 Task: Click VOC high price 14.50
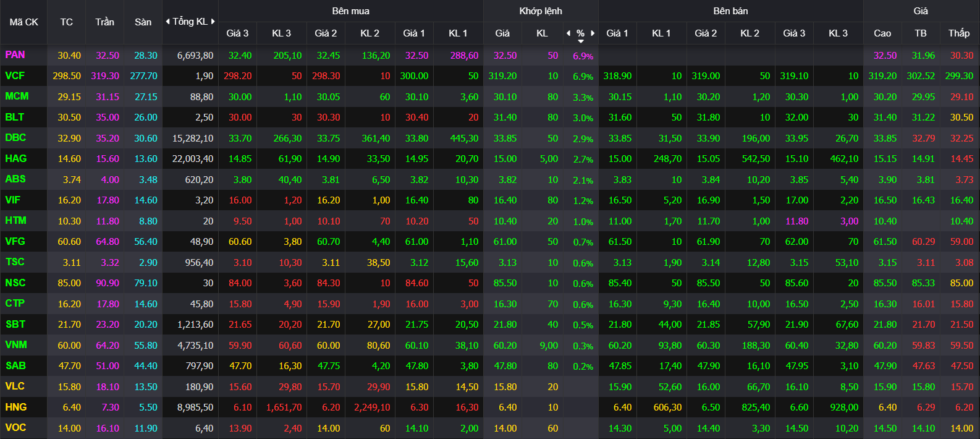885,428
